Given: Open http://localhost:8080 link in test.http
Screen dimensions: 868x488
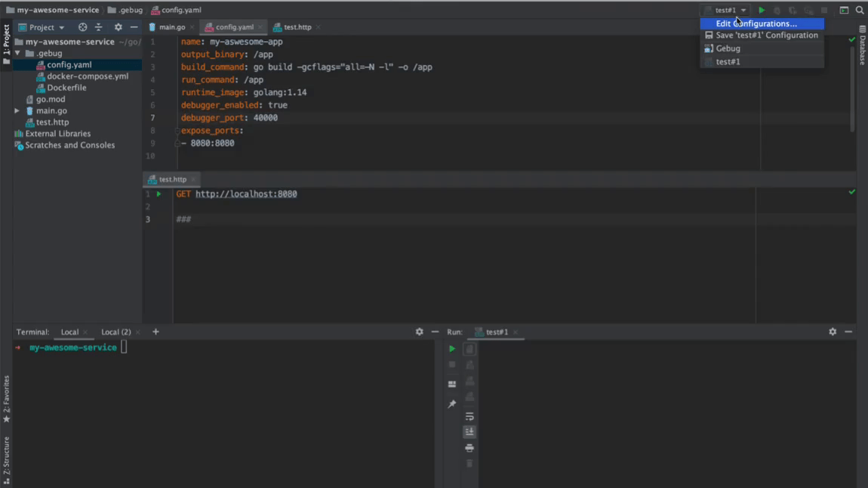Looking at the screenshot, I should [x=246, y=194].
